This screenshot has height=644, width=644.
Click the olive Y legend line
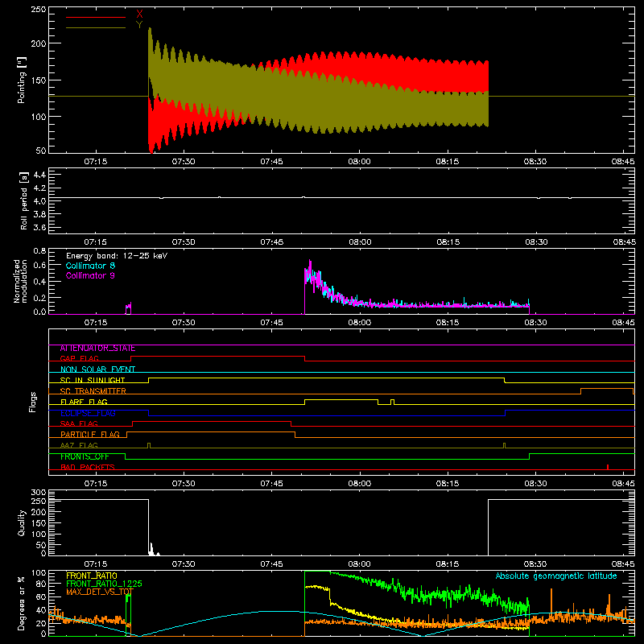(95, 28)
